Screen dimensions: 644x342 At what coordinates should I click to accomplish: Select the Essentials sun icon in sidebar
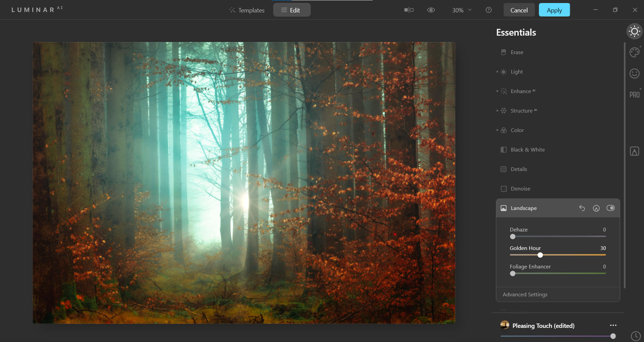[634, 32]
